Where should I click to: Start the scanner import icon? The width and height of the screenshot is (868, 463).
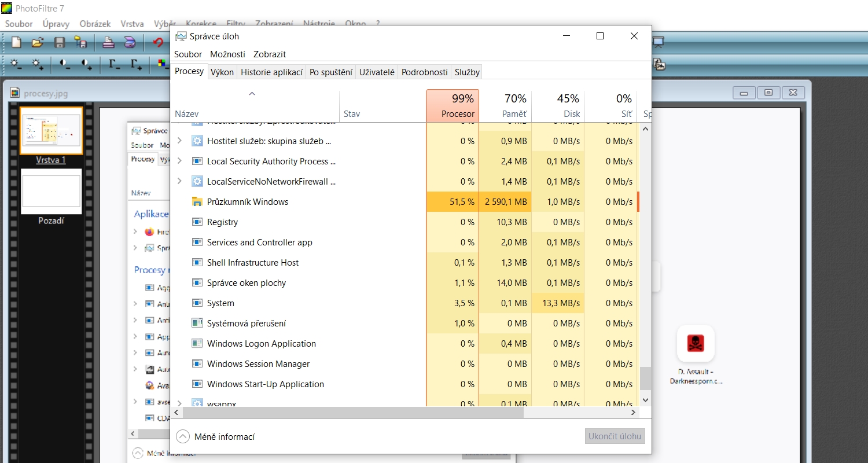tap(130, 42)
